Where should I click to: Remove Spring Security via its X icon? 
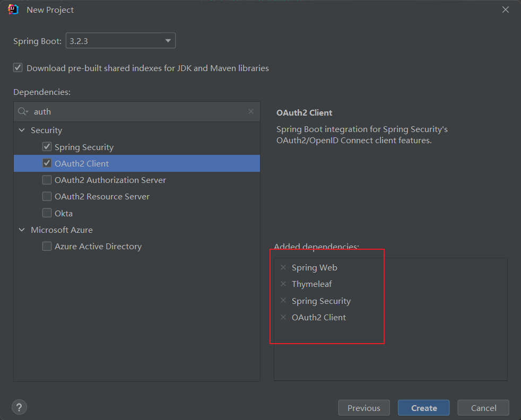coord(283,301)
